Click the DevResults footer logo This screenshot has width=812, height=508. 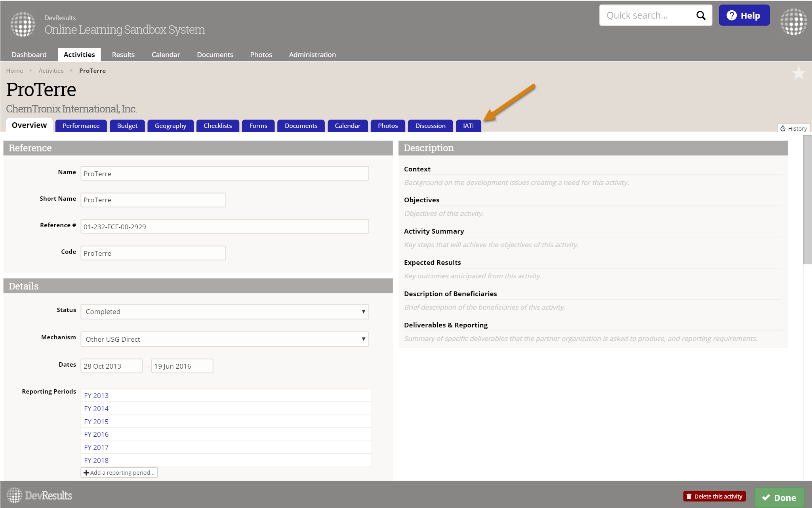coord(39,495)
